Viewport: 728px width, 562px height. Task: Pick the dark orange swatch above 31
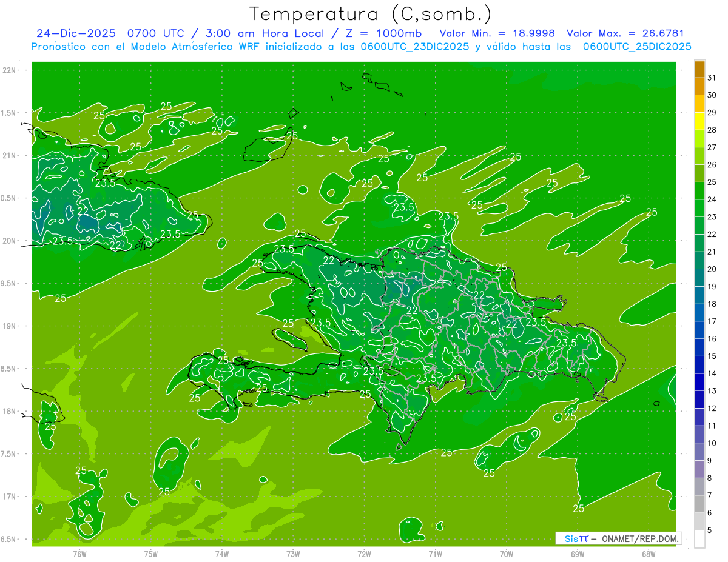[699, 69]
